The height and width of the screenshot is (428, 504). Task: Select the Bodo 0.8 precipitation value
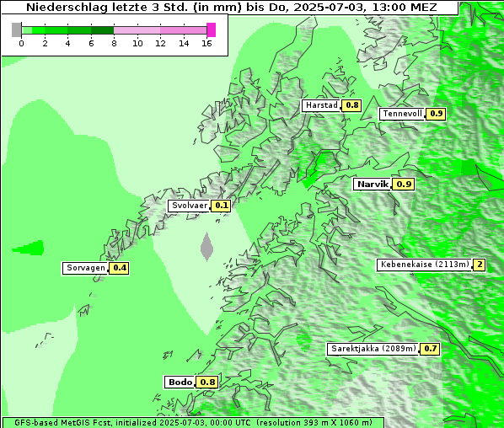tap(207, 383)
